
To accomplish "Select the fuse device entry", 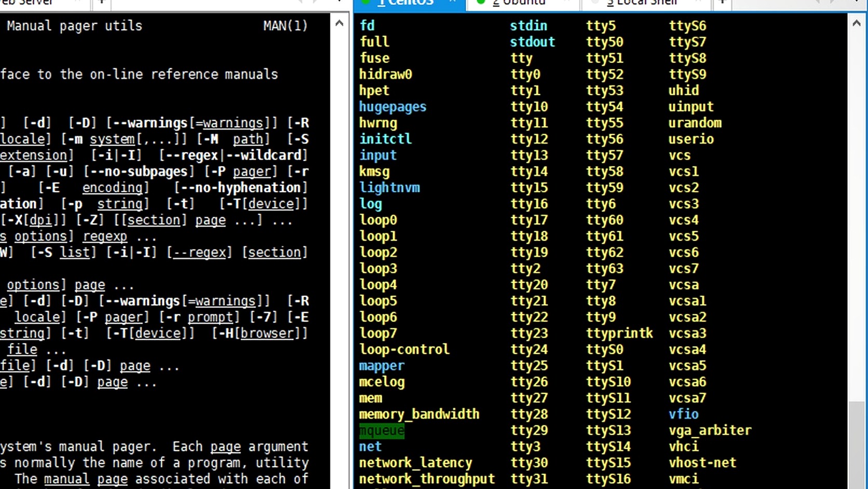I will pyautogui.click(x=374, y=59).
